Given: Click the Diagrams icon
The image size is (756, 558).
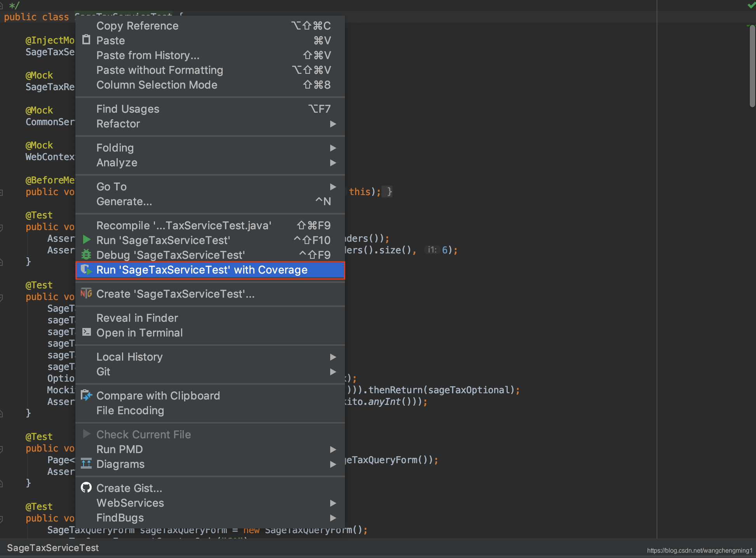Looking at the screenshot, I should 86,464.
